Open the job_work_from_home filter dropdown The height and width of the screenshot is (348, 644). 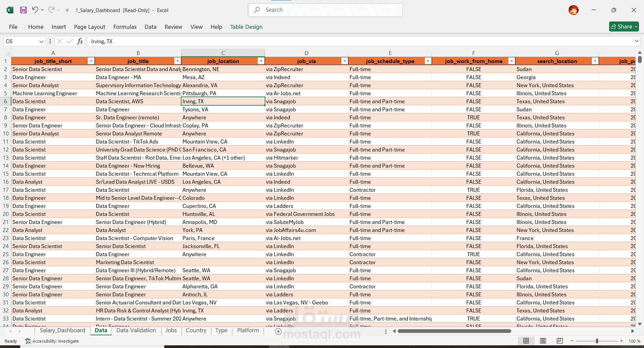[512, 61]
